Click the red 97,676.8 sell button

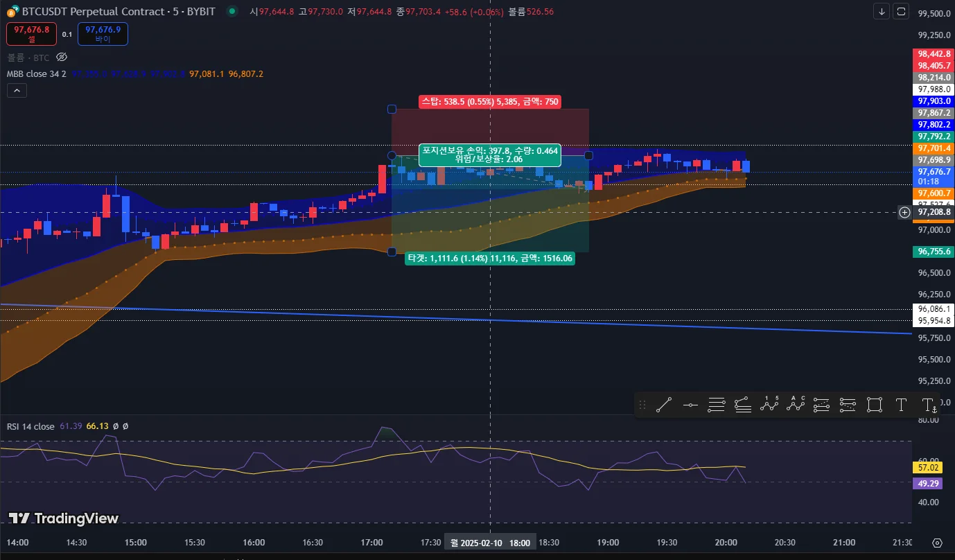click(32, 34)
